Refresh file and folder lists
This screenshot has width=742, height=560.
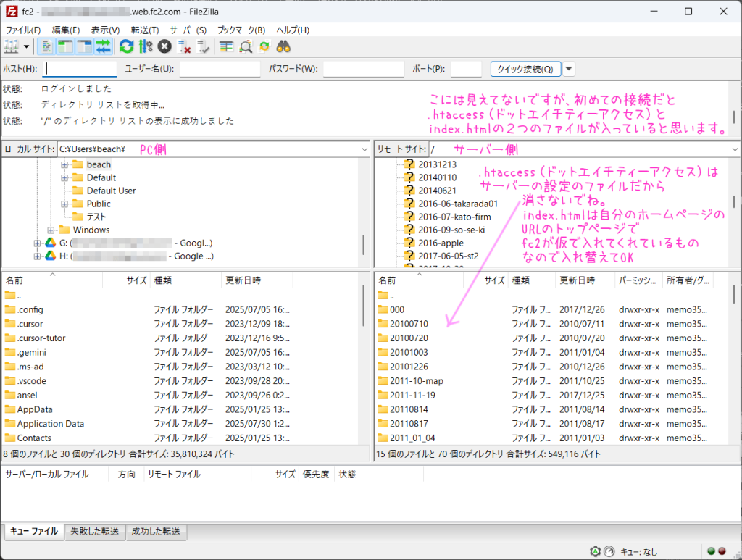(126, 47)
